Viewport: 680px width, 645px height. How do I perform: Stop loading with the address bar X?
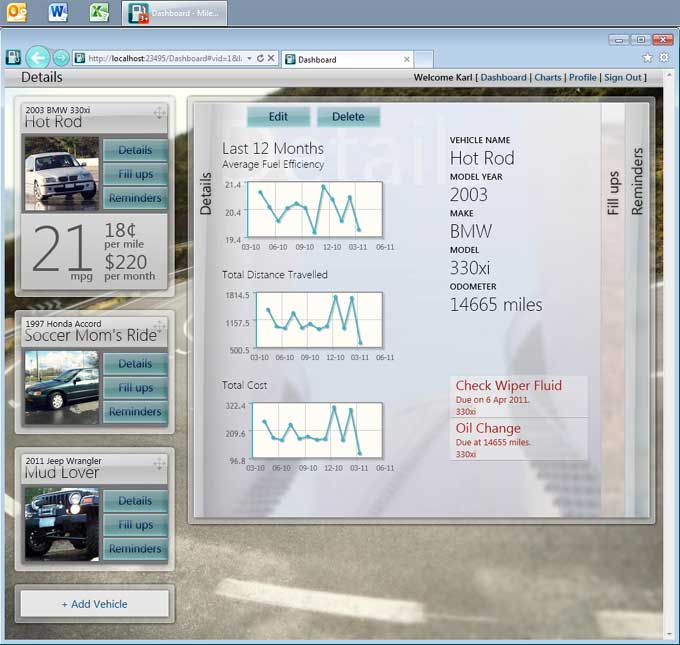coord(271,58)
